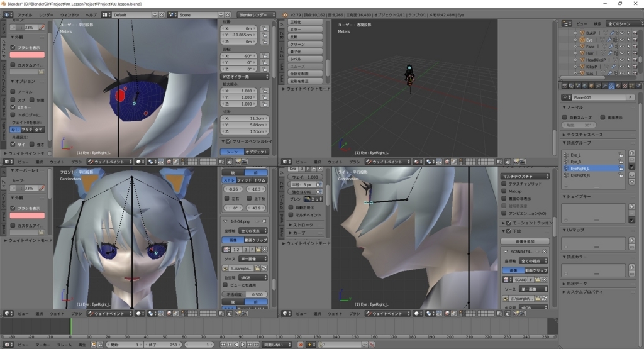This screenshot has width=644, height=349.
Task: Adjust the 'ウェイ' 1.000 weight slider
Action: (x=305, y=177)
